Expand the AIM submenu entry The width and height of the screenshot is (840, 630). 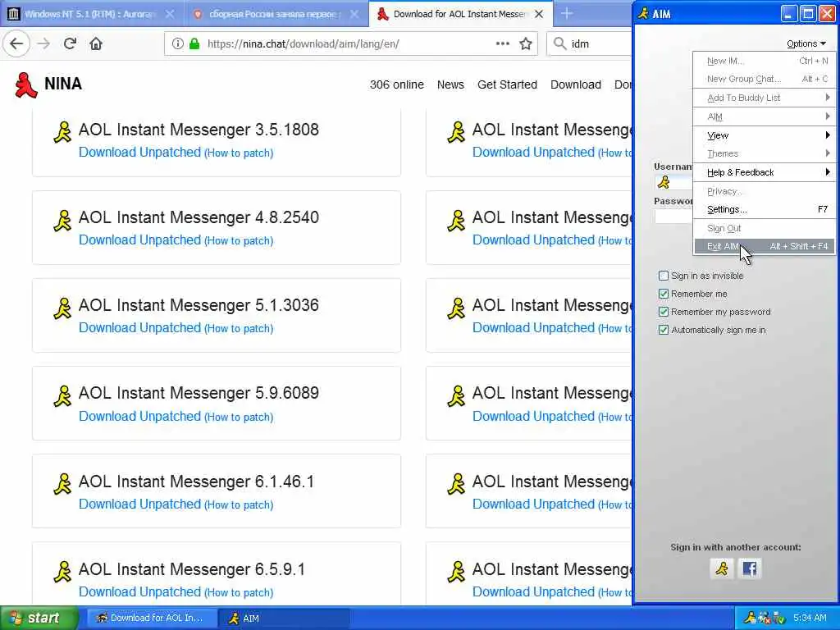[x=764, y=116]
